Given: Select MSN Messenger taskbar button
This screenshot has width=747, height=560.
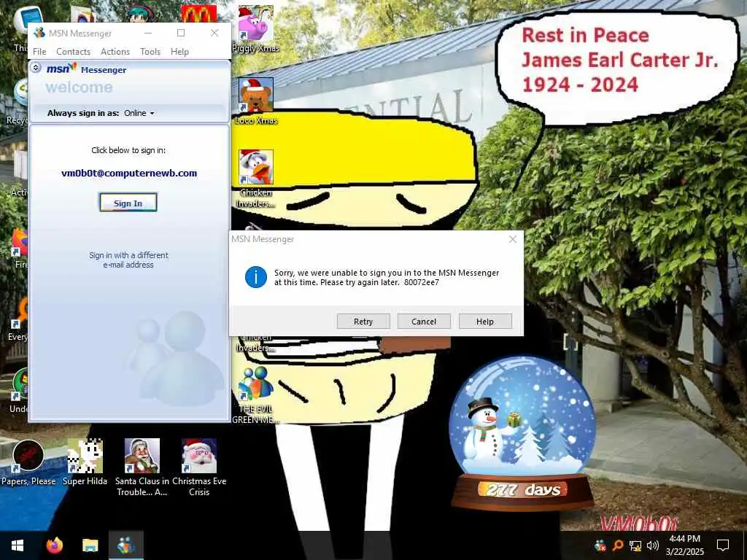Looking at the screenshot, I should (x=126, y=545).
